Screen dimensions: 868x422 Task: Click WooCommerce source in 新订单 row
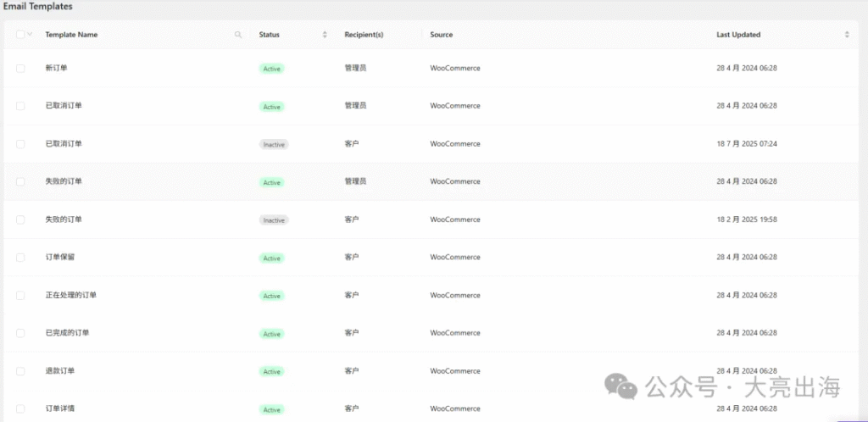tap(455, 68)
